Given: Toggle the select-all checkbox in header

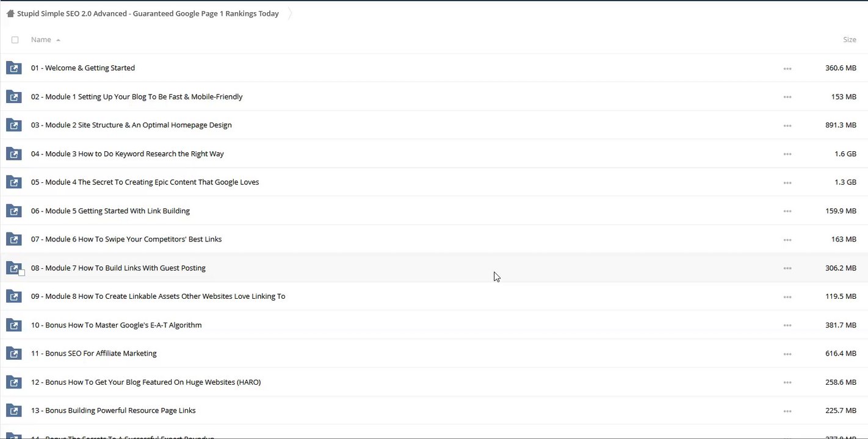Looking at the screenshot, I should coord(15,40).
